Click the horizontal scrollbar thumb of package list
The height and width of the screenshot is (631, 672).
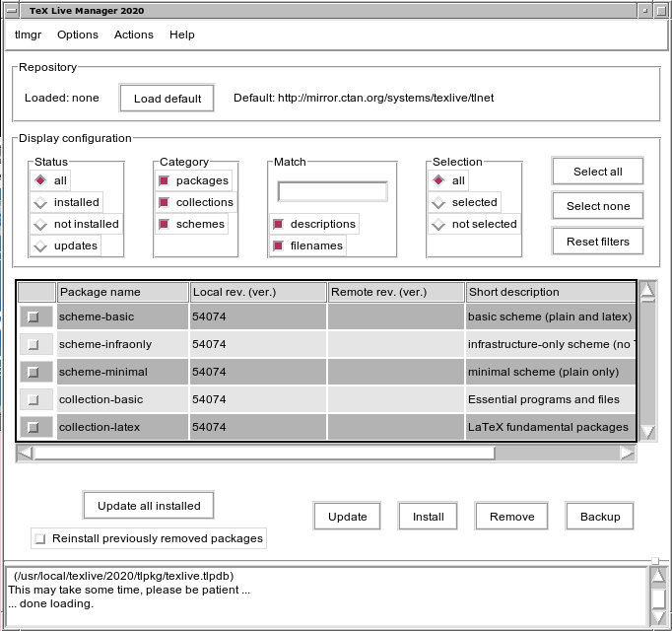pyautogui.click(x=264, y=453)
